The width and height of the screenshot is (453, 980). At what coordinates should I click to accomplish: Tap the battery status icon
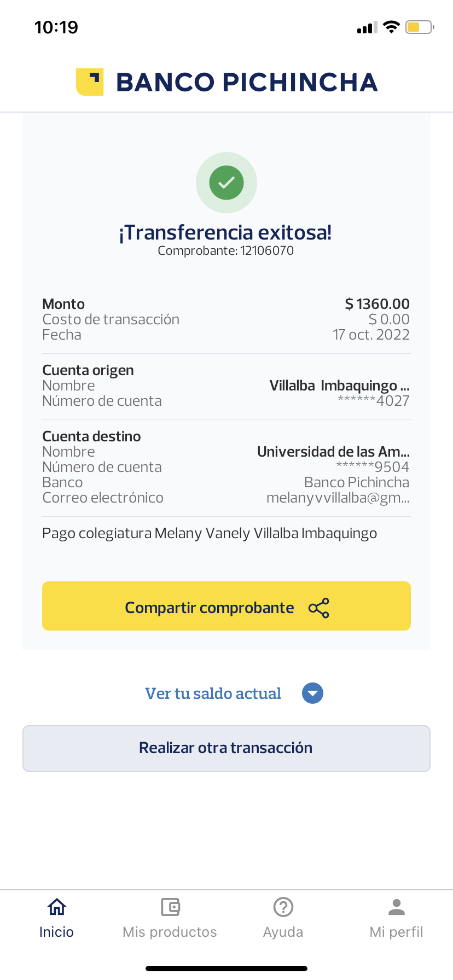pos(419,27)
